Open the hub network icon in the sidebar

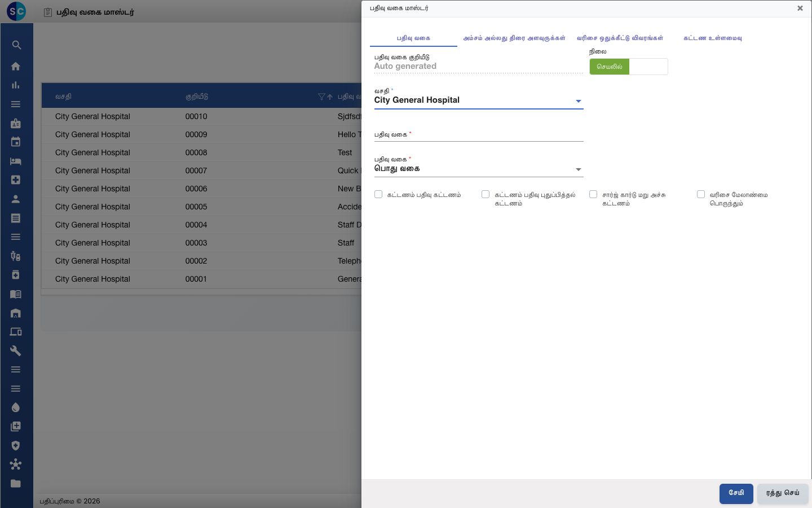pos(16,465)
